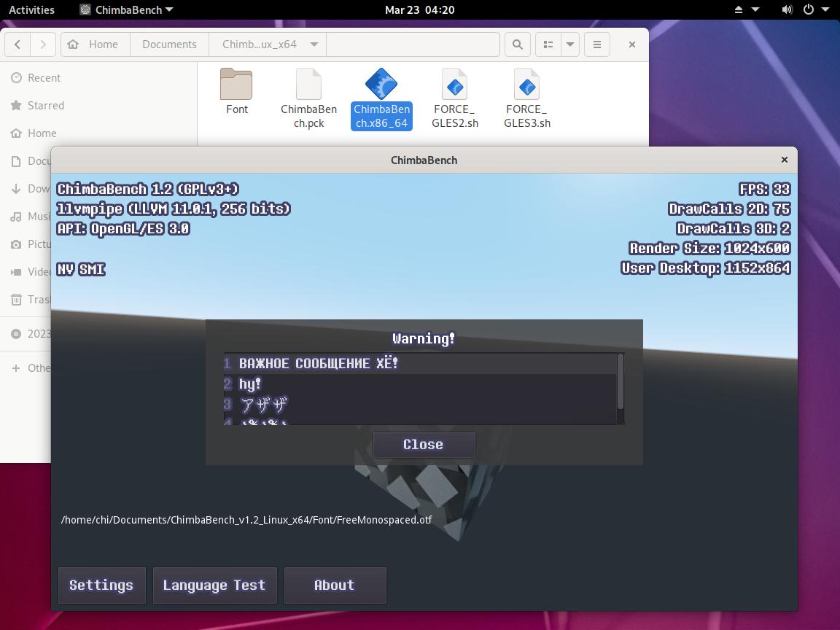
Task: Go to Home in the path bar
Action: pos(96,44)
